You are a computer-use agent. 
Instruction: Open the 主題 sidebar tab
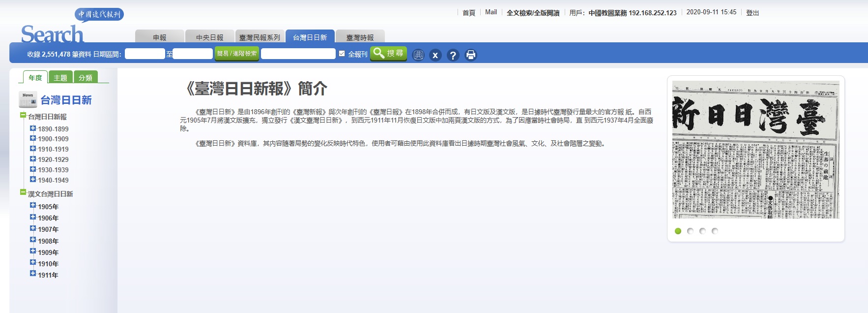[60, 78]
